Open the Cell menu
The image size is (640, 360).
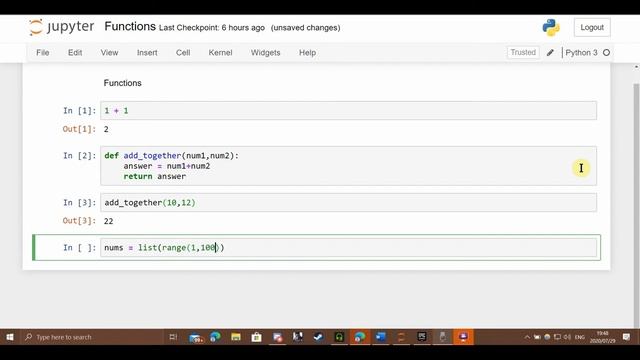(x=183, y=53)
